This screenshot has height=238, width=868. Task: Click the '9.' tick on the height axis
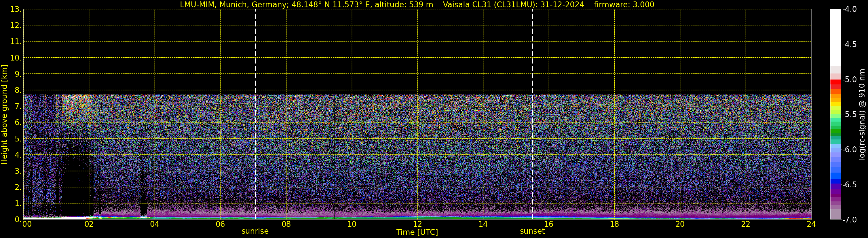point(18,74)
